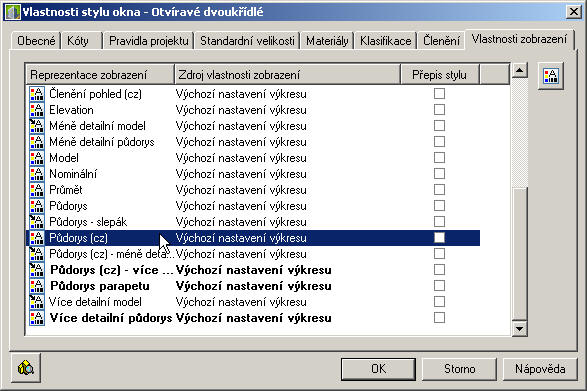Click the icon beside Členění pohled (cz)

pyautogui.click(x=37, y=94)
